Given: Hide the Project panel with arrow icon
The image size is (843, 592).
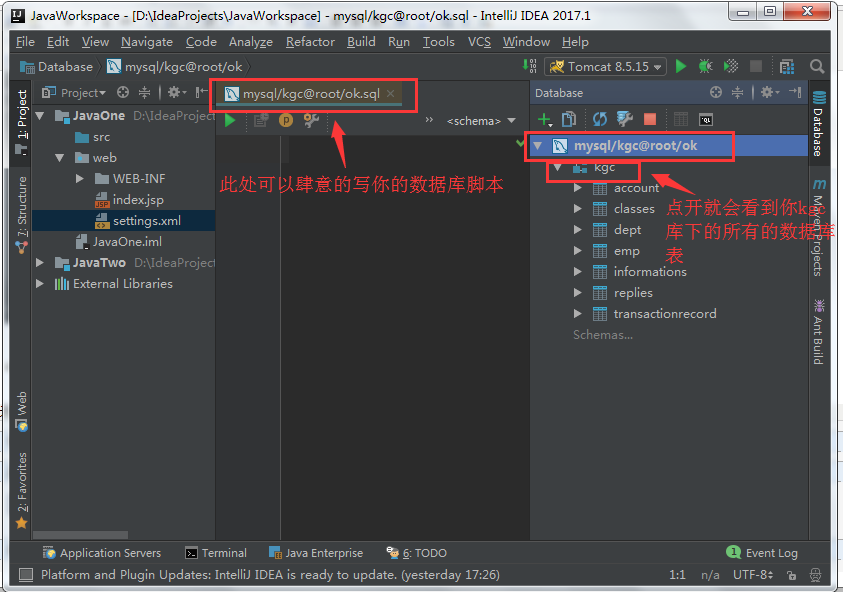Looking at the screenshot, I should coord(201,92).
